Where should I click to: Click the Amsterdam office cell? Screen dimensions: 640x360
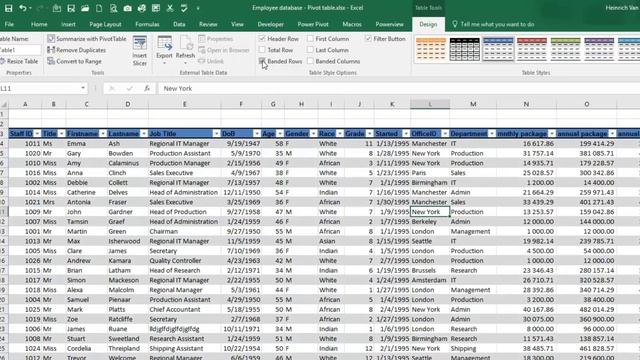tap(430, 280)
